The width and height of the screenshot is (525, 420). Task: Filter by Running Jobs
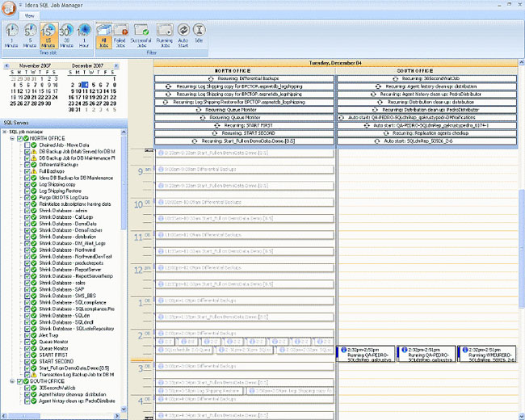(165, 36)
